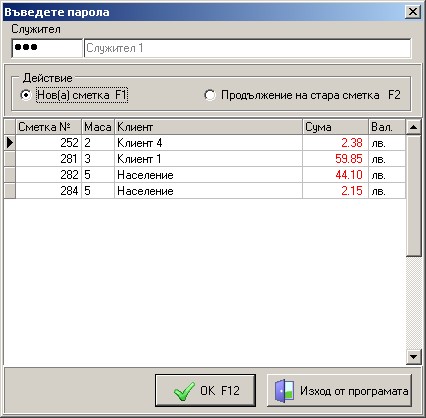Click the Сметка № column header
Screen dimensions: 426x418
[x=49, y=127]
